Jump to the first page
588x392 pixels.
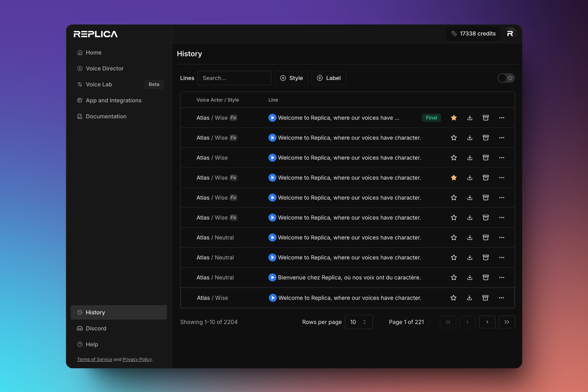coord(448,322)
